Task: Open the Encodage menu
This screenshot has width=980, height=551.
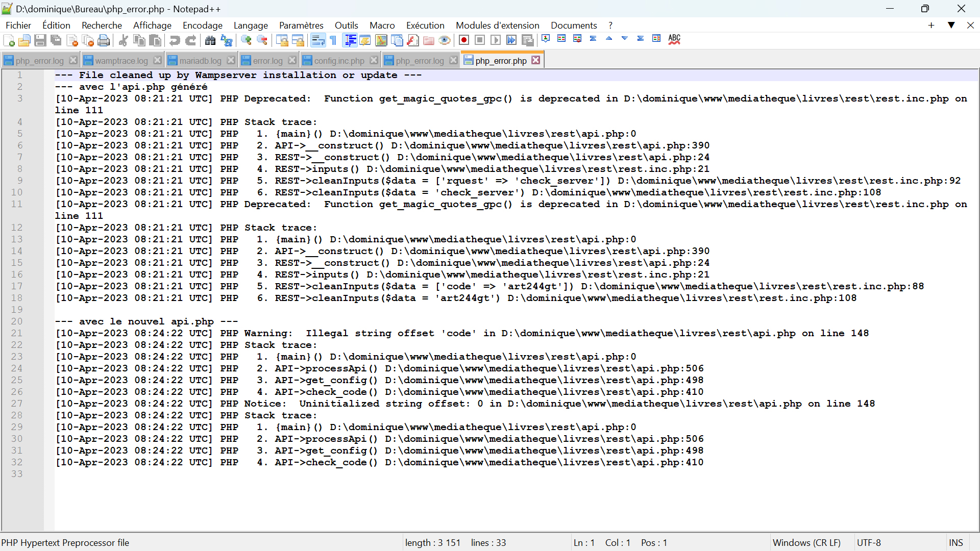Action: click(x=202, y=25)
